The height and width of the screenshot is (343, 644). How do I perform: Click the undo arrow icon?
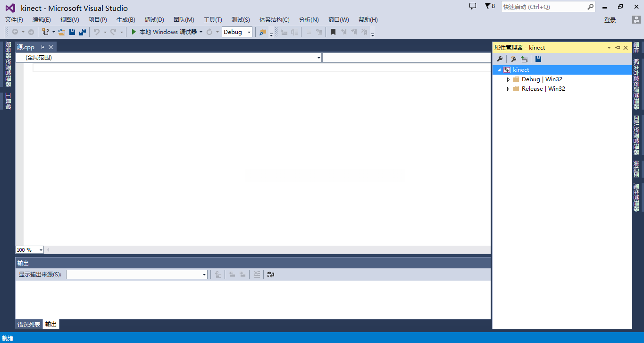96,32
